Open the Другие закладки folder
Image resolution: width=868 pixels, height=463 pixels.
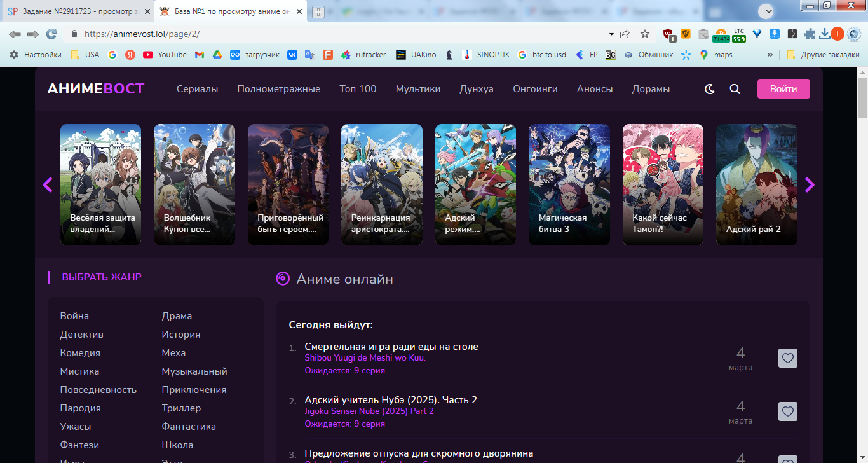823,55
